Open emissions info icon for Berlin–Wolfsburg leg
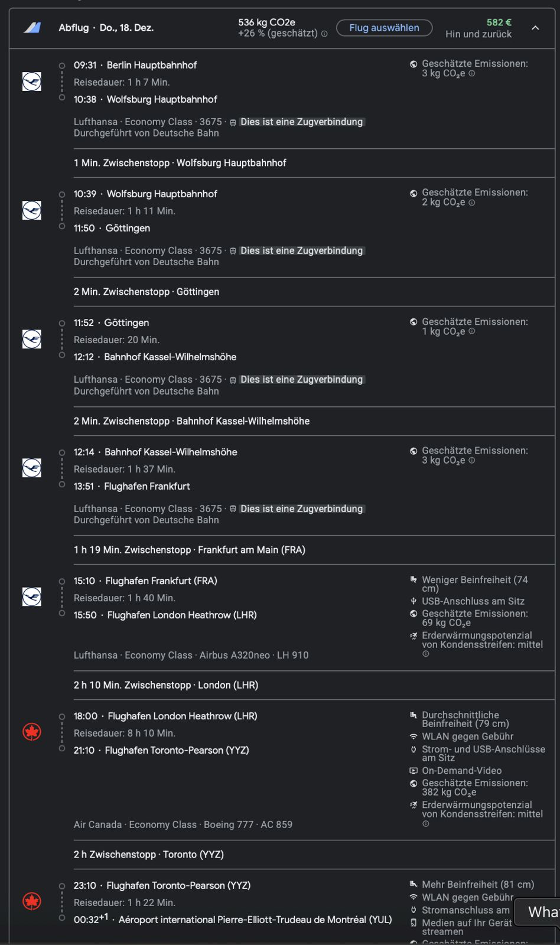Viewport: 560px width, 945px height. pos(472,74)
